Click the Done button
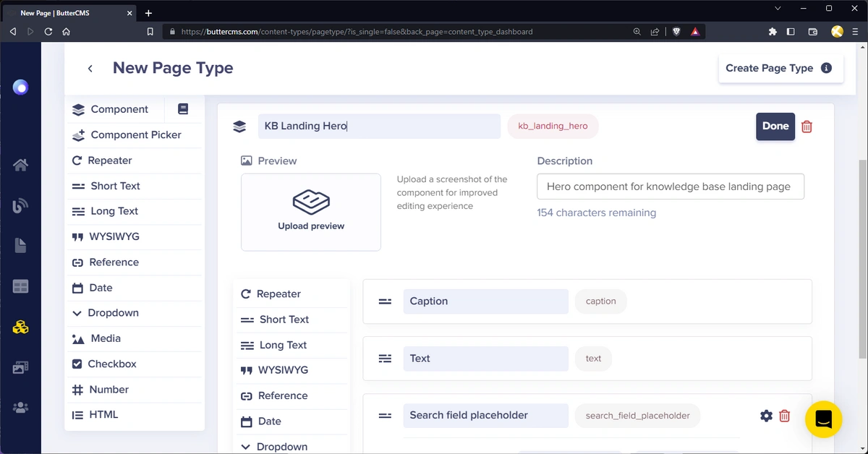 point(775,126)
